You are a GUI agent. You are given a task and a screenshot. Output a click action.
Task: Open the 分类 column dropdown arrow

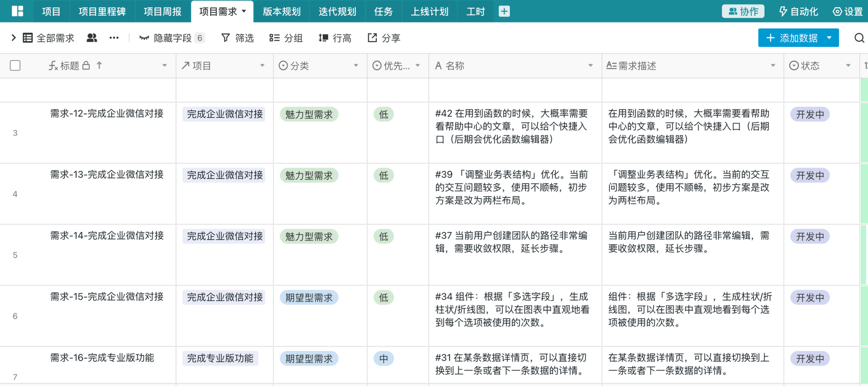[356, 66]
